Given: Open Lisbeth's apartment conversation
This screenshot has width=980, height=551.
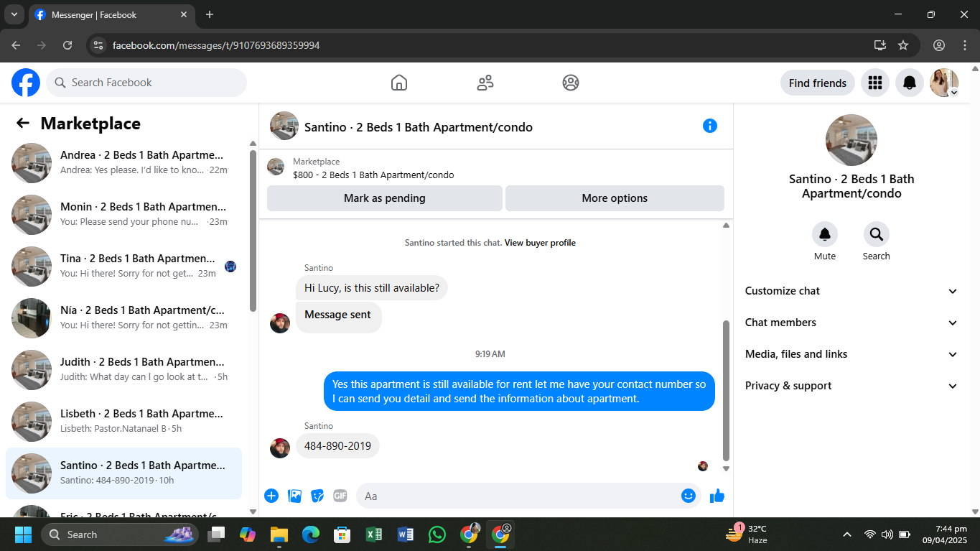Looking at the screenshot, I should (x=123, y=422).
